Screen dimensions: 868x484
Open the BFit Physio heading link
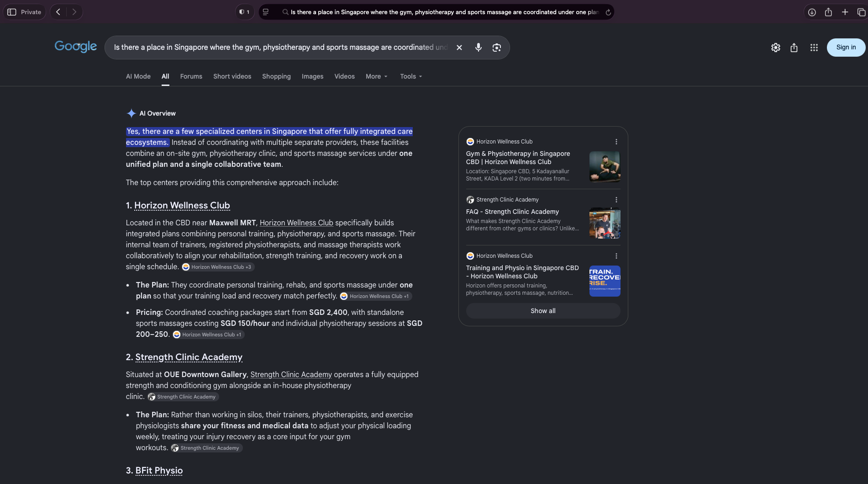coord(159,471)
